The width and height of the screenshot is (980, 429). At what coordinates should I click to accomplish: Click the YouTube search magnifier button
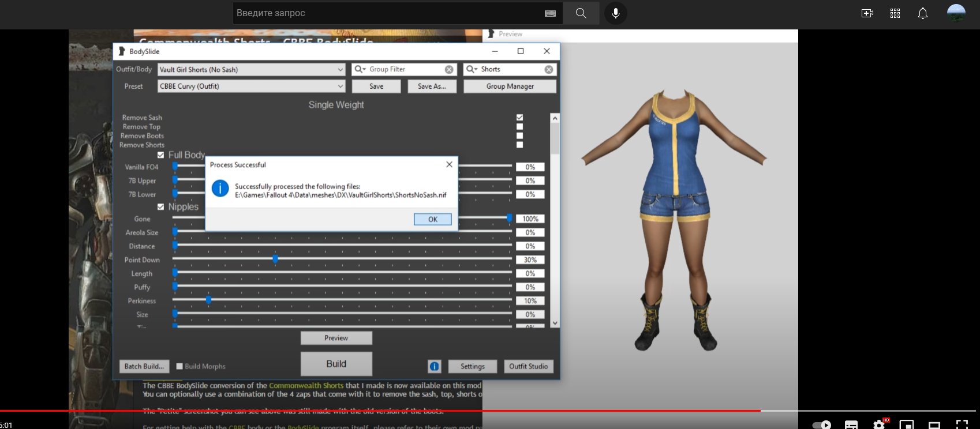pos(581,13)
